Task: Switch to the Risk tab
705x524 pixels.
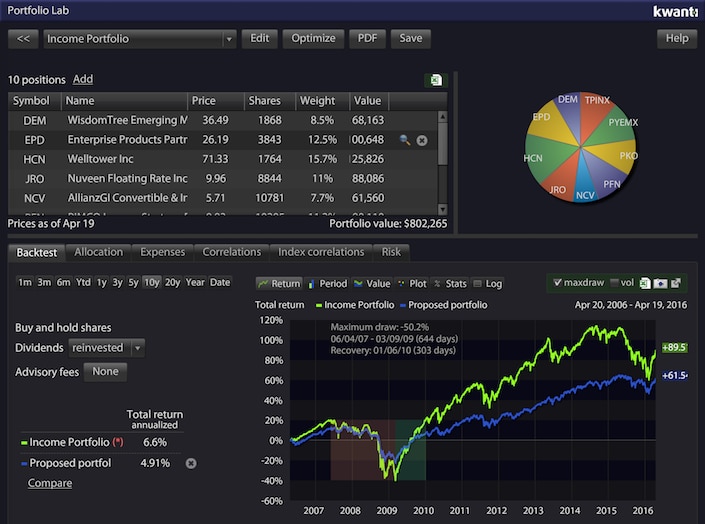Action: click(x=391, y=252)
